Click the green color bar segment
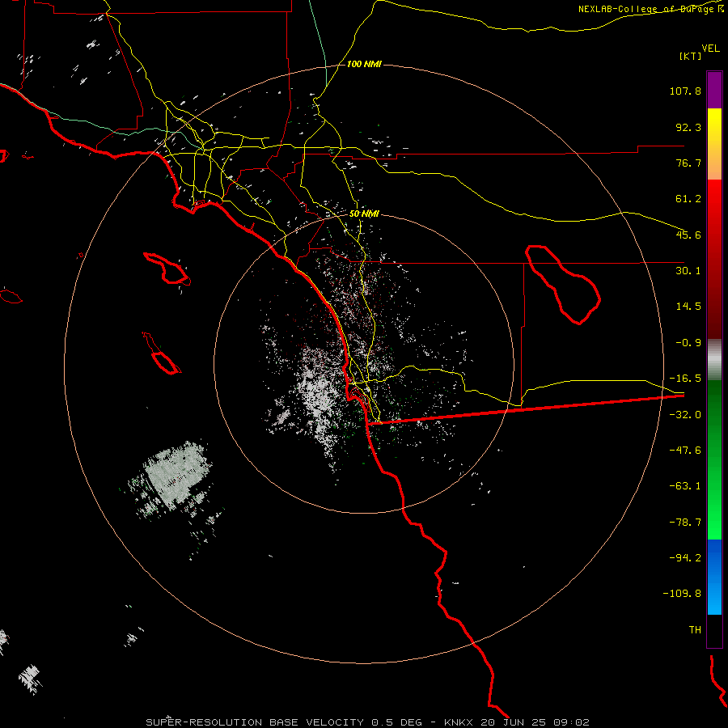This screenshot has width=728, height=728. pyautogui.click(x=714, y=459)
